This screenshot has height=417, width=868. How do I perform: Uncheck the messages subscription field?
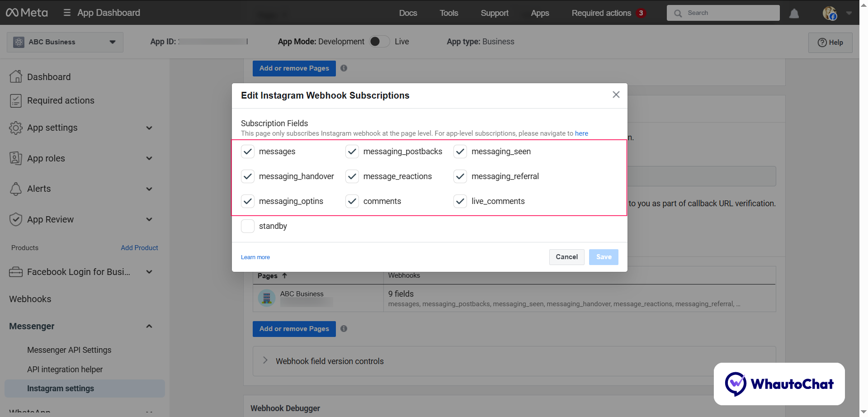click(247, 152)
